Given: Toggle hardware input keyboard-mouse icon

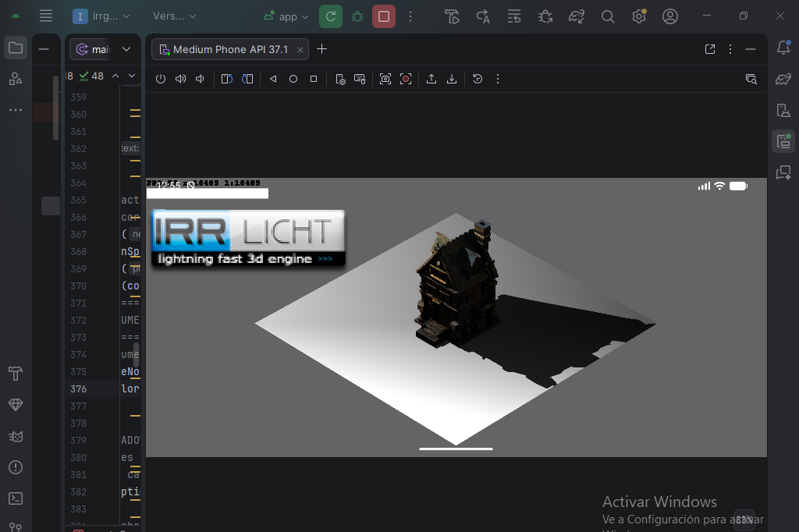Looking at the screenshot, I should [360, 79].
